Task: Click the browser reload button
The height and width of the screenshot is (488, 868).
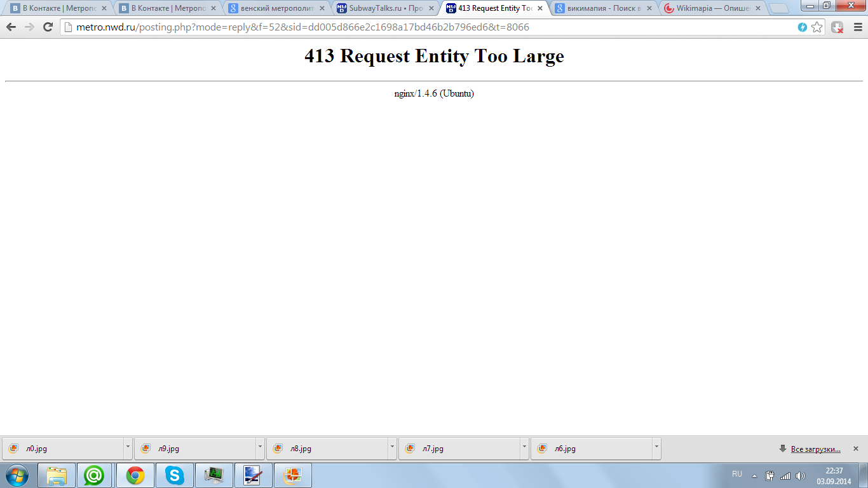Action: (48, 27)
